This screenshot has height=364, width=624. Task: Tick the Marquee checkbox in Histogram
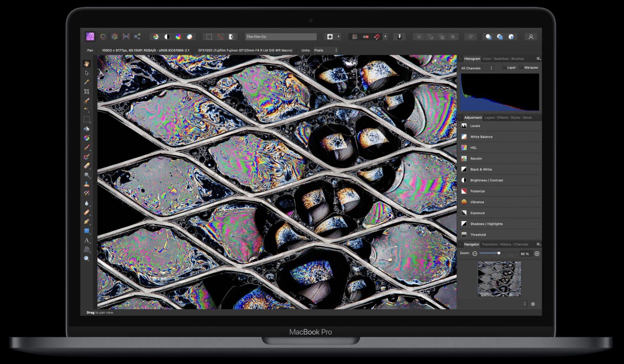click(521, 68)
